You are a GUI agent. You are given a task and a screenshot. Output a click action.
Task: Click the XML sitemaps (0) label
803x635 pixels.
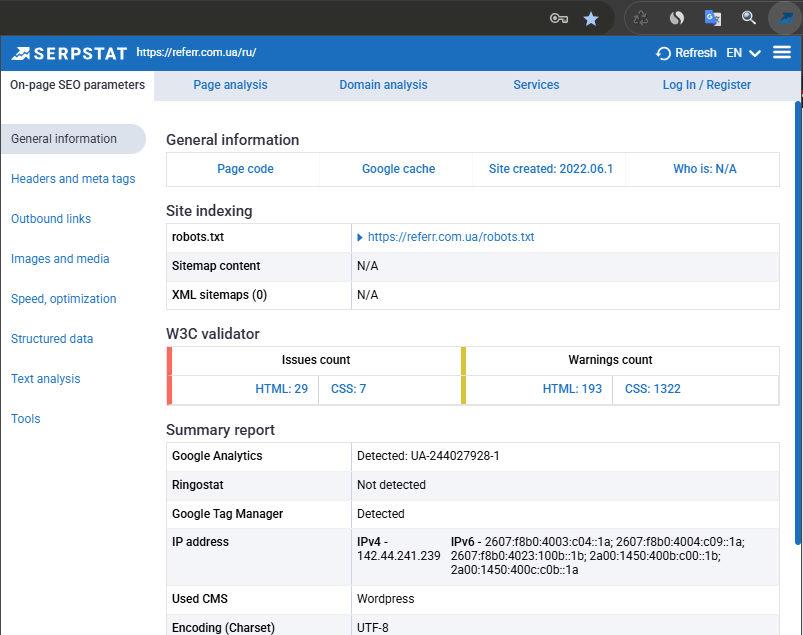219,295
